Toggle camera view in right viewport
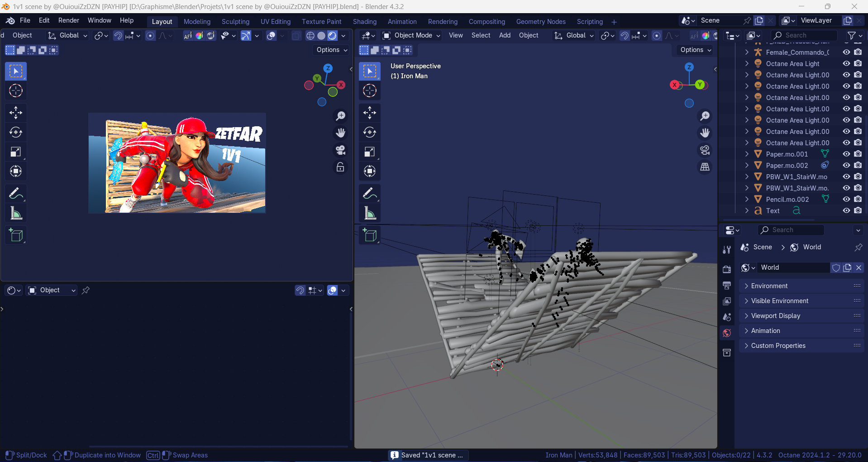This screenshot has width=868, height=462. tap(705, 150)
